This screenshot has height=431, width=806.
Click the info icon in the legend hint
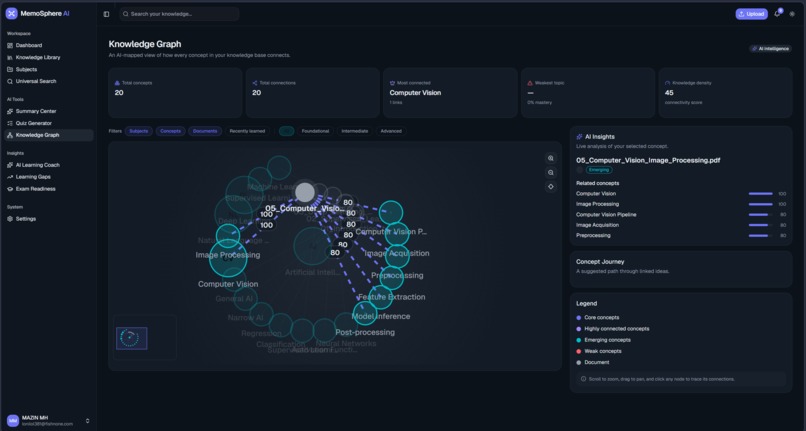coord(583,379)
